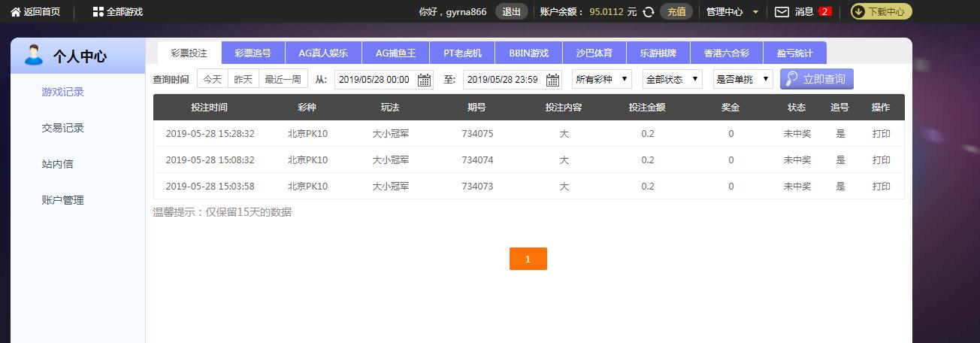980x343 pixels.
Task: Open the AG真人娱乐 tab
Action: pyautogui.click(x=323, y=53)
